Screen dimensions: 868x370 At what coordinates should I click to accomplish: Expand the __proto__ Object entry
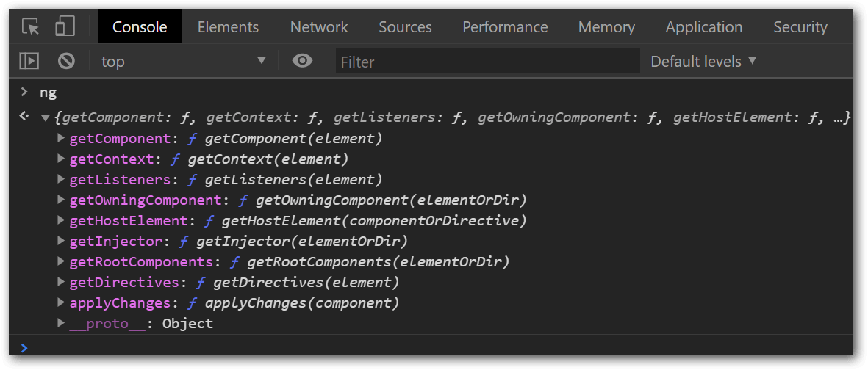[62, 323]
